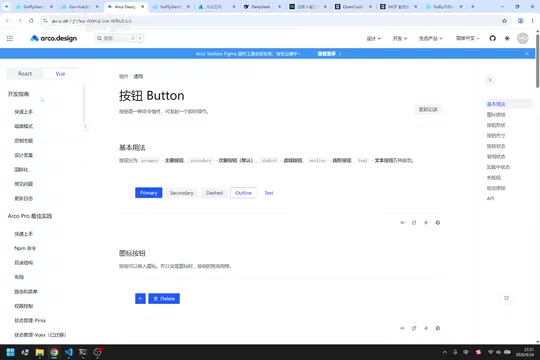Open 暗黑模式 in the sidebar
This screenshot has height=360, width=540.
23,126
